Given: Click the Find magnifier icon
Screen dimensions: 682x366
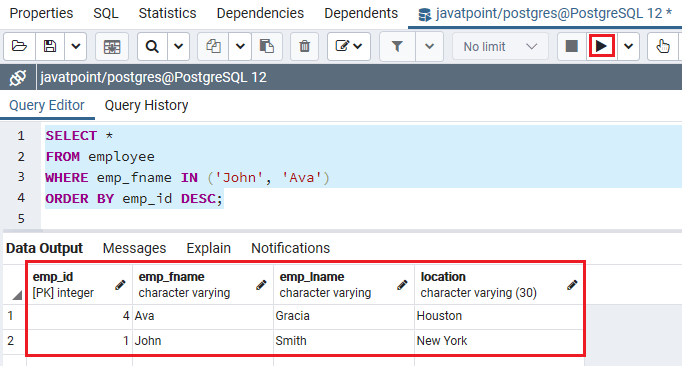Looking at the screenshot, I should [x=152, y=46].
